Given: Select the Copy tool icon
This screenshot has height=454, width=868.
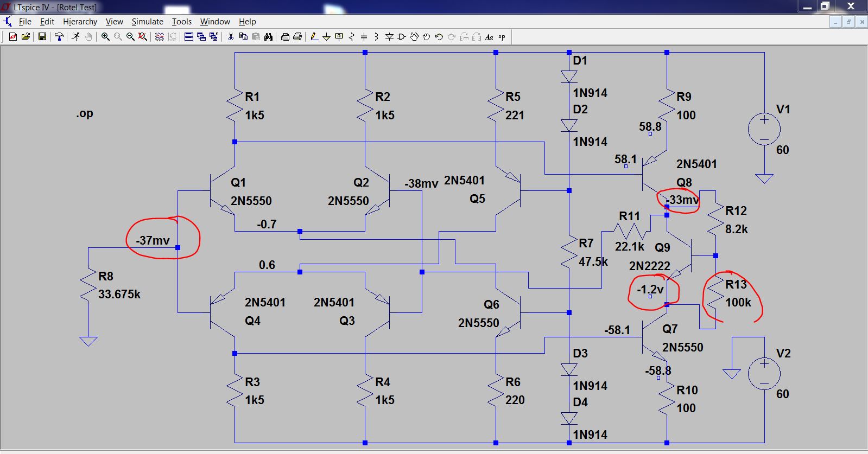Looking at the screenshot, I should point(243,37).
